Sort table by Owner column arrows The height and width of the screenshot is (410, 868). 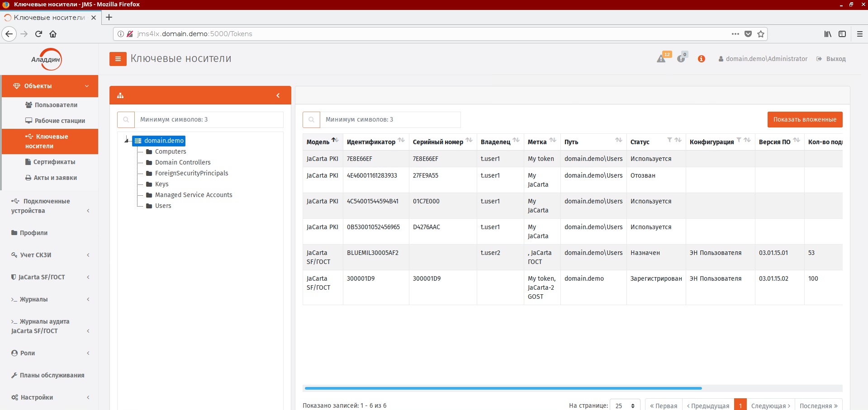[x=516, y=140]
